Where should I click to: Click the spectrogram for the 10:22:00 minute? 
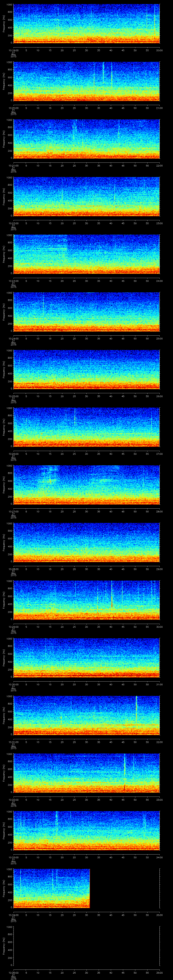coord(87,196)
